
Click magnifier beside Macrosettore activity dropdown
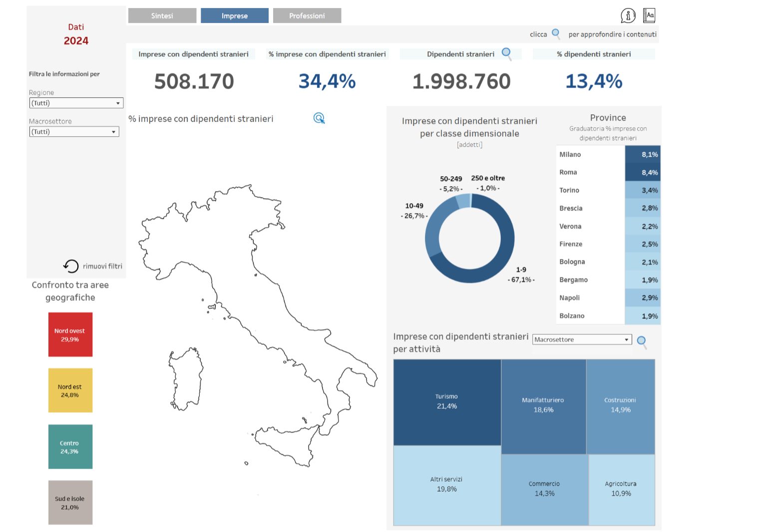pos(642,341)
